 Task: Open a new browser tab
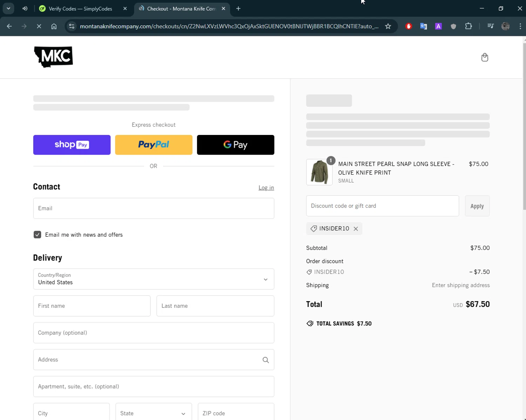coord(238,8)
